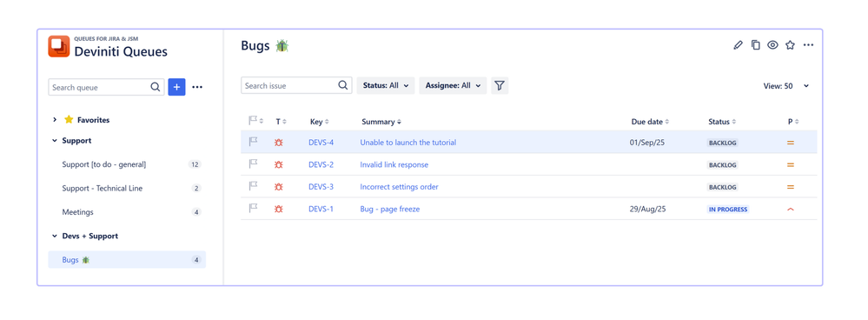Collapse the Support section chevron
Image resolution: width=868 pixels, height=320 pixels.
pos(54,141)
